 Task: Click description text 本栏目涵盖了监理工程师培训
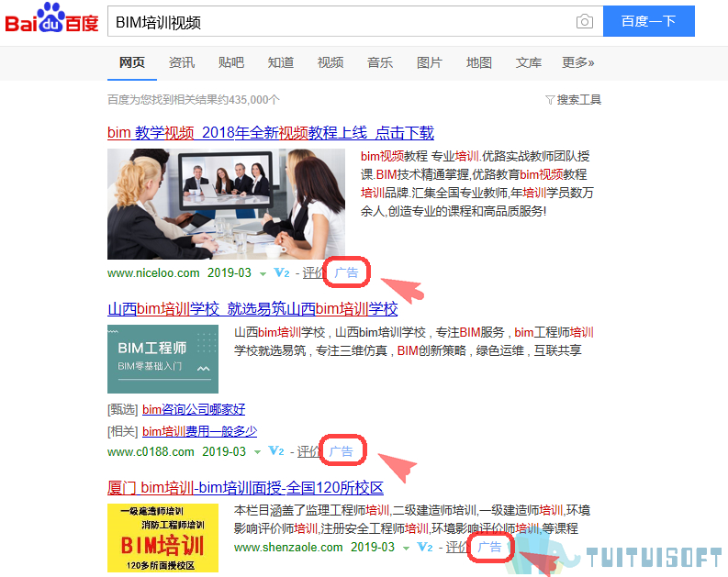412,519
